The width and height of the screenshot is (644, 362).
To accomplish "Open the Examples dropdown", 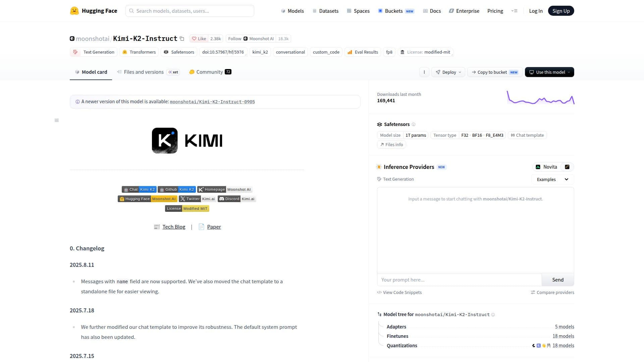I will (552, 179).
